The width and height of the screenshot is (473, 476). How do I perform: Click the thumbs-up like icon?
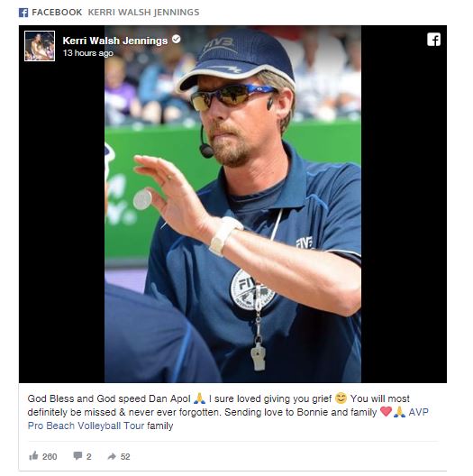coord(33,456)
